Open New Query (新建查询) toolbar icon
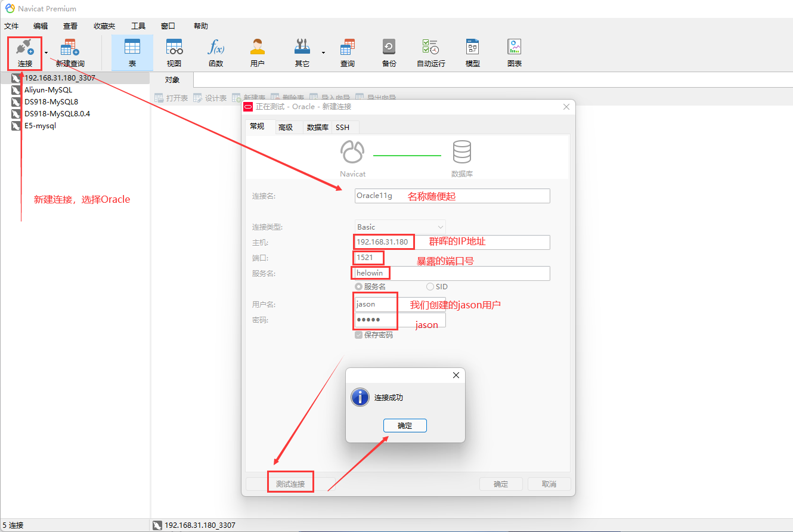The height and width of the screenshot is (532, 793). [70, 48]
